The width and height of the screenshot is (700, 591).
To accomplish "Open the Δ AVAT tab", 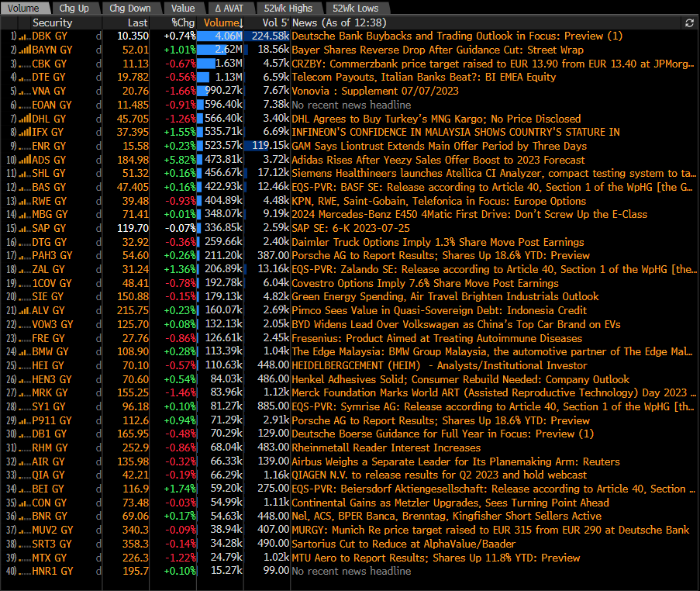I will (x=229, y=8).
